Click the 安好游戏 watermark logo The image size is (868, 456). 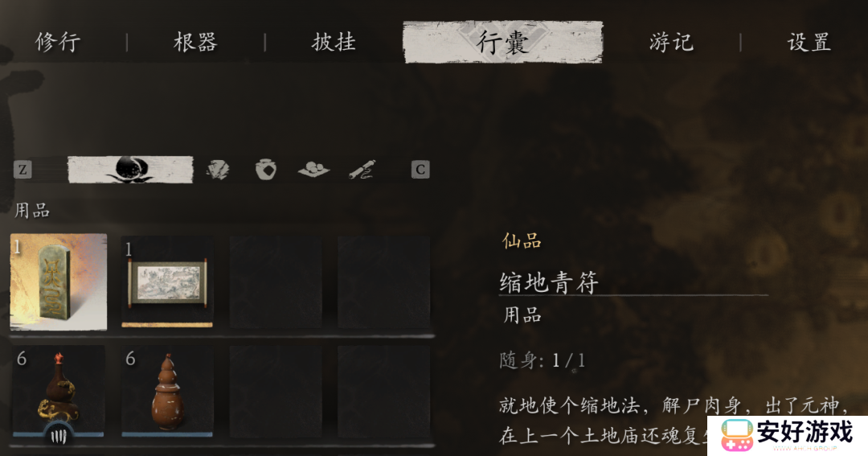coord(787,436)
